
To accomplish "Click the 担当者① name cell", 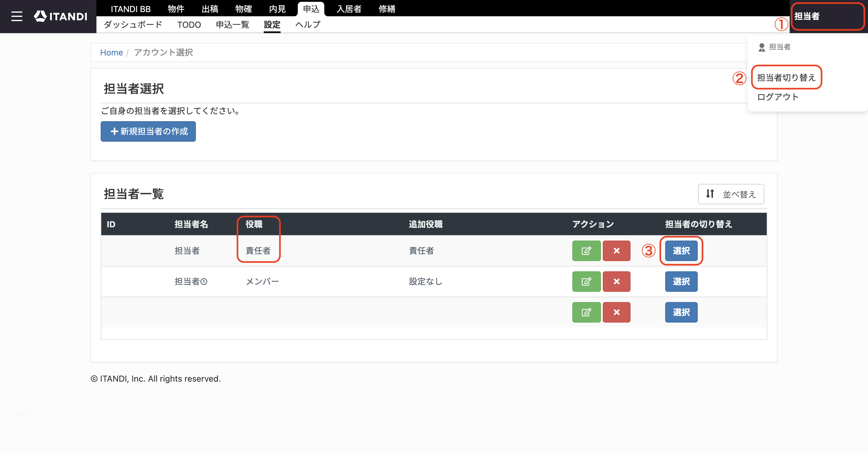I will (x=191, y=282).
